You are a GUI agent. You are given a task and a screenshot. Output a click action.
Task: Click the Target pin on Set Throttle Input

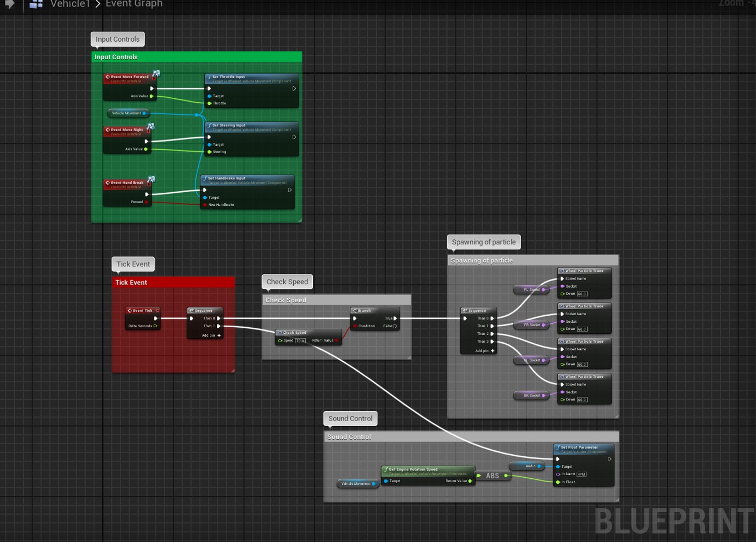point(210,96)
